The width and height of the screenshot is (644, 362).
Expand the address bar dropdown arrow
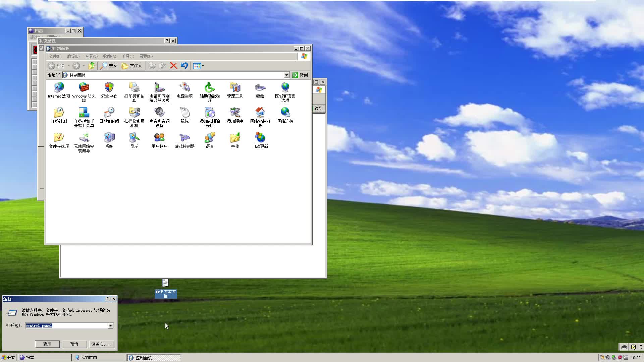coord(286,75)
